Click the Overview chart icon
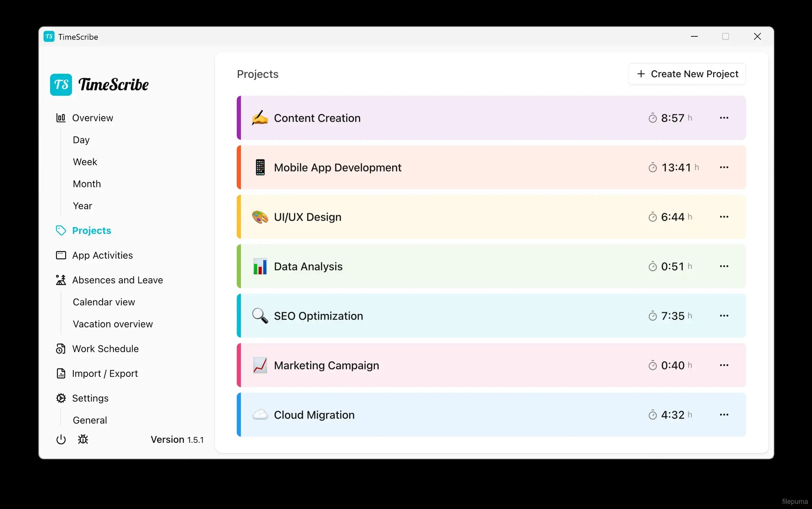This screenshot has width=812, height=509. point(61,118)
